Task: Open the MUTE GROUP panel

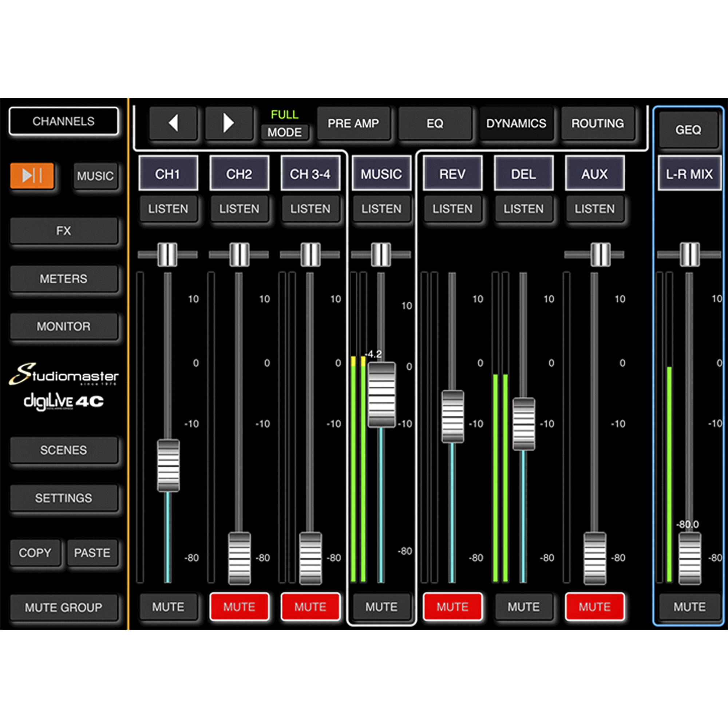Action: pos(63,608)
